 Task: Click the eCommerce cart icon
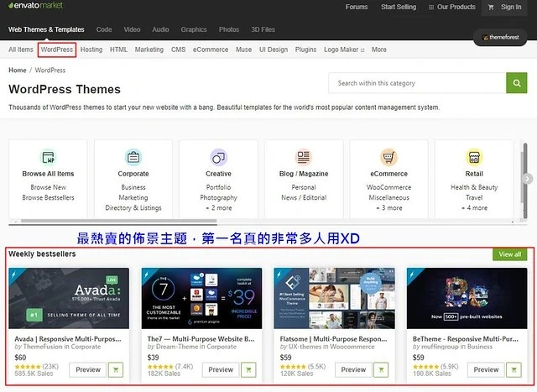tap(388, 157)
